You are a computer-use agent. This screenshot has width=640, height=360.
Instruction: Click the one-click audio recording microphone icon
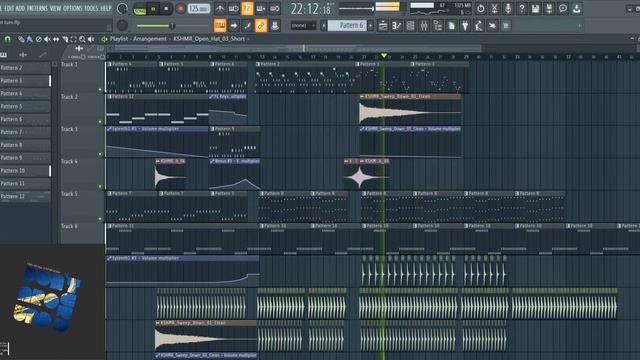tap(508, 8)
